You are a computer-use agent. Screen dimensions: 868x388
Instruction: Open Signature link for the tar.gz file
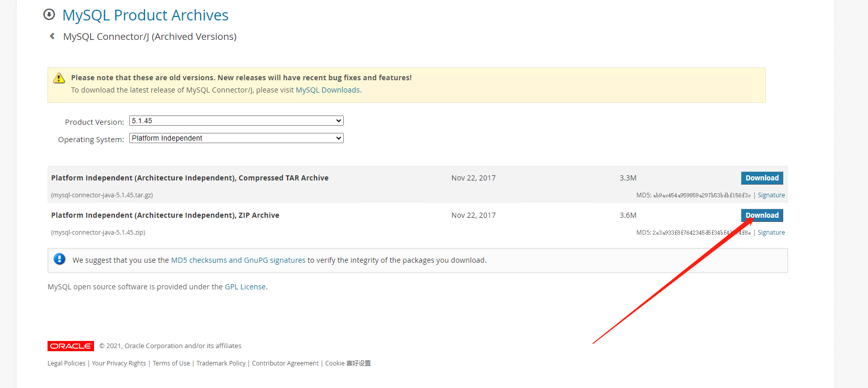coord(771,195)
